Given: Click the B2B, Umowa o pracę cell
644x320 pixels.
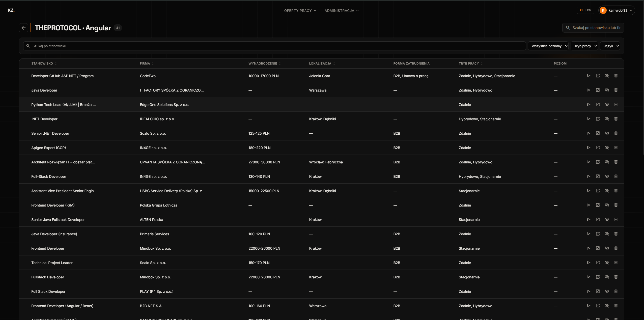Looking at the screenshot, I should pos(411,76).
